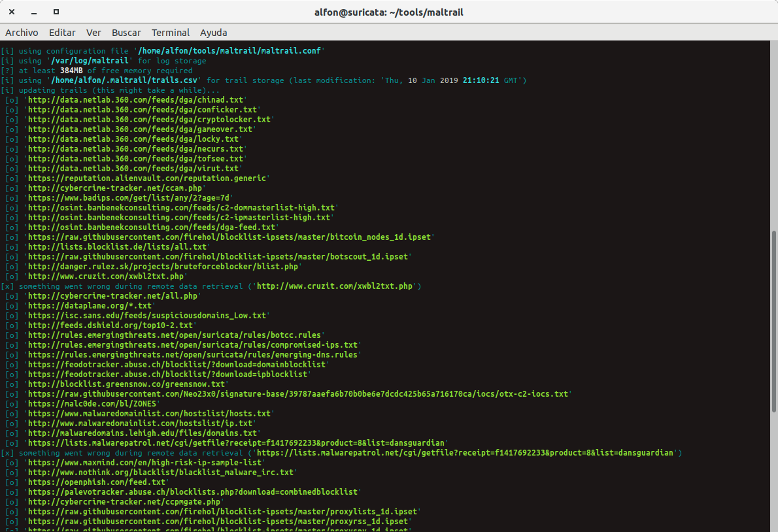Open the Archivo menu
The width and height of the screenshot is (778, 532).
coord(22,32)
